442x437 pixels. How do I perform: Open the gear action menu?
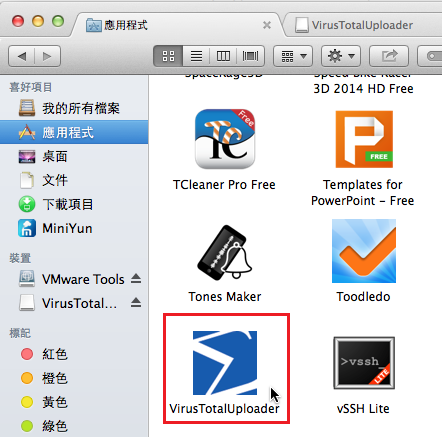pos(341,56)
